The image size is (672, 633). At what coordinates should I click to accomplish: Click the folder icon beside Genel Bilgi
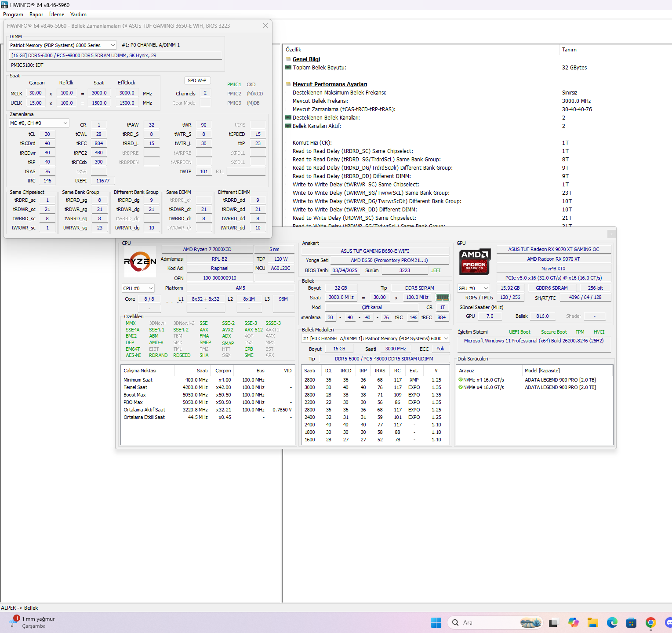pos(288,59)
